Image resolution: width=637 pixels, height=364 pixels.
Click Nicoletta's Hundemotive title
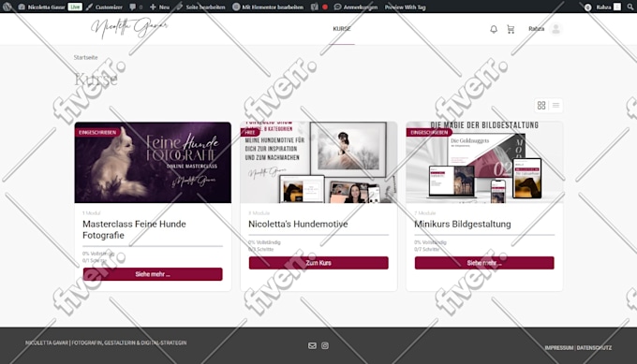298,224
